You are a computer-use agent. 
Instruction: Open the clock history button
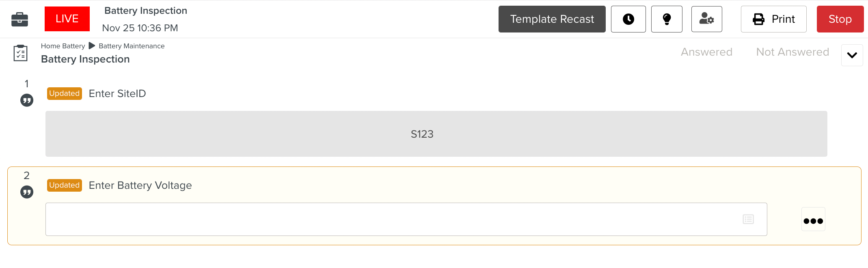coord(628,19)
